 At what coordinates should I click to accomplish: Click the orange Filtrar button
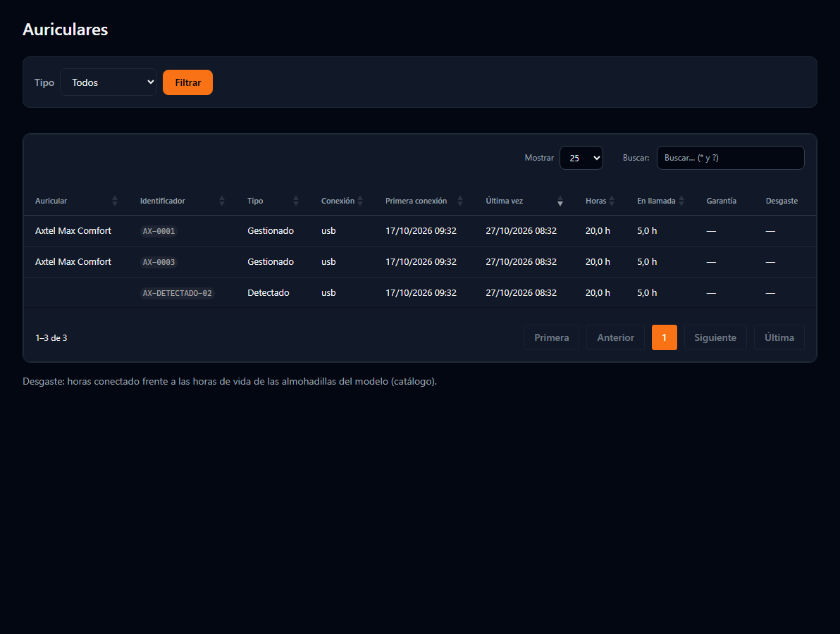[187, 82]
